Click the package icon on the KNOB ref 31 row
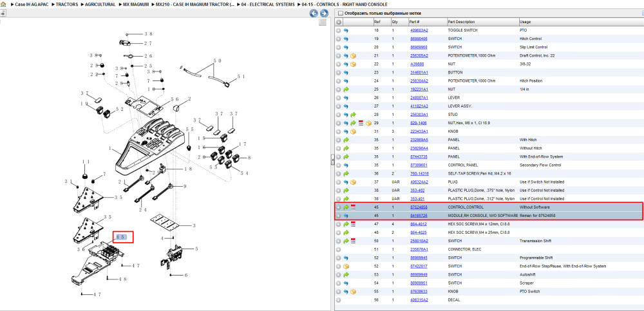 coord(353,131)
